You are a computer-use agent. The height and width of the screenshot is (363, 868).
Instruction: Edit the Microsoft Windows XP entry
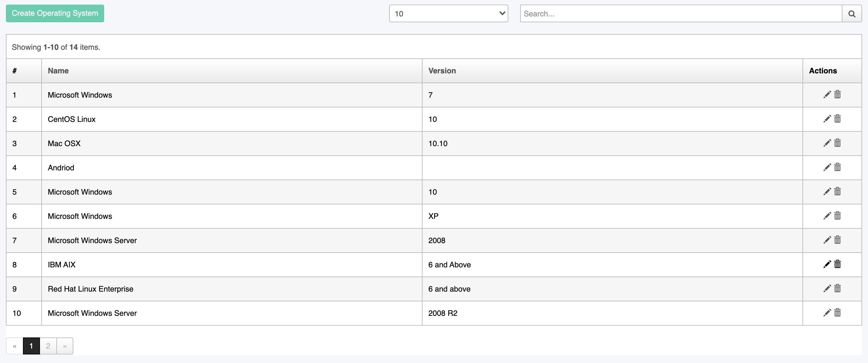[827, 216]
